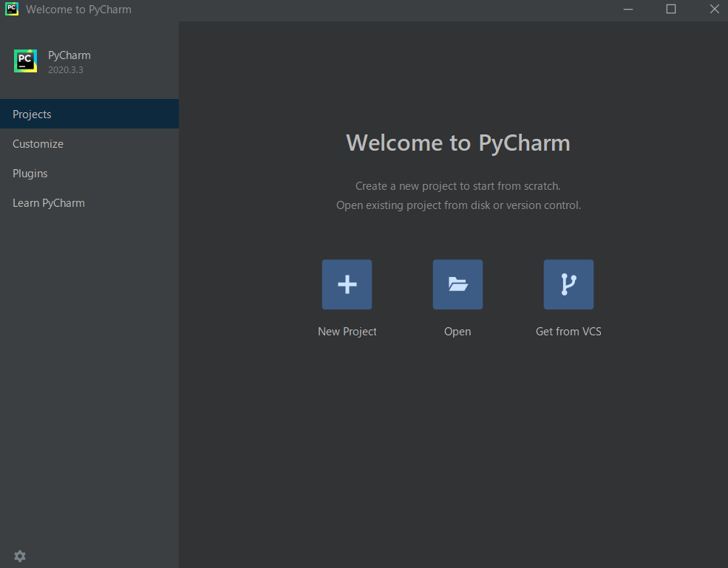Select the Projects tab
Viewport: 728px width, 568px height.
[x=89, y=114]
